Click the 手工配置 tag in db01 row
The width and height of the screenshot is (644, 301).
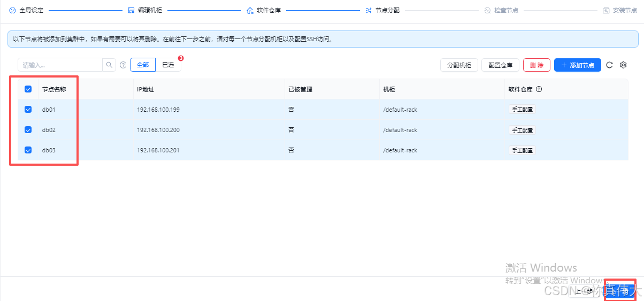pos(522,110)
